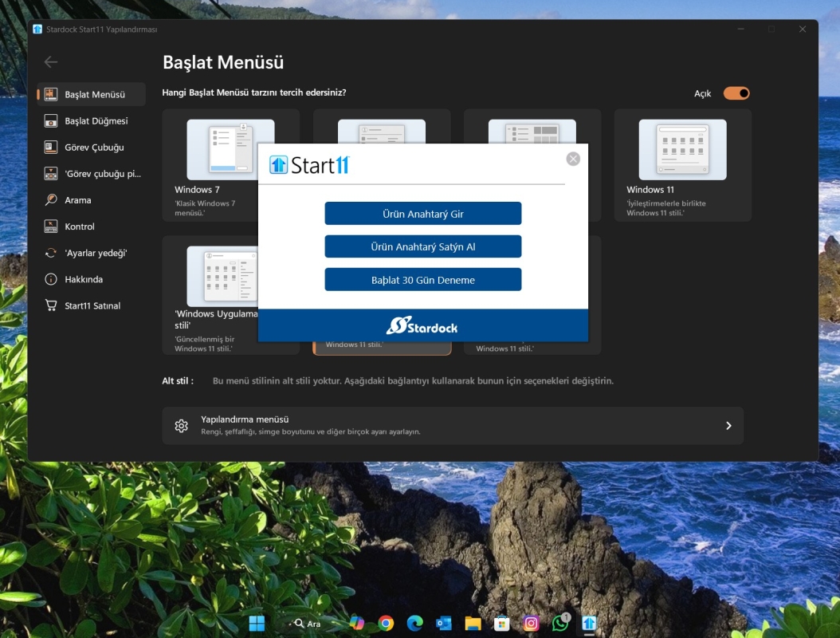
Task: Expand the Yapılandırma menüsü chevron
Action: click(728, 426)
